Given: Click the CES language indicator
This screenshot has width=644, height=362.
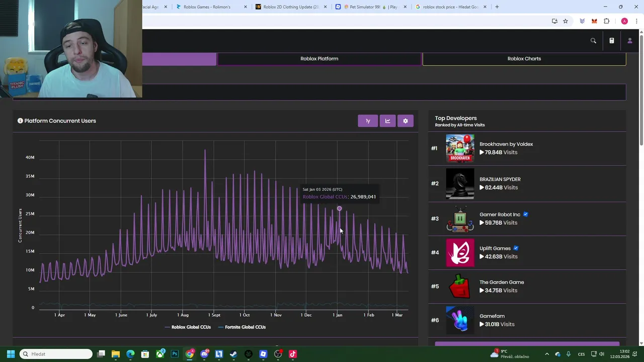Looking at the screenshot, I should [581, 354].
